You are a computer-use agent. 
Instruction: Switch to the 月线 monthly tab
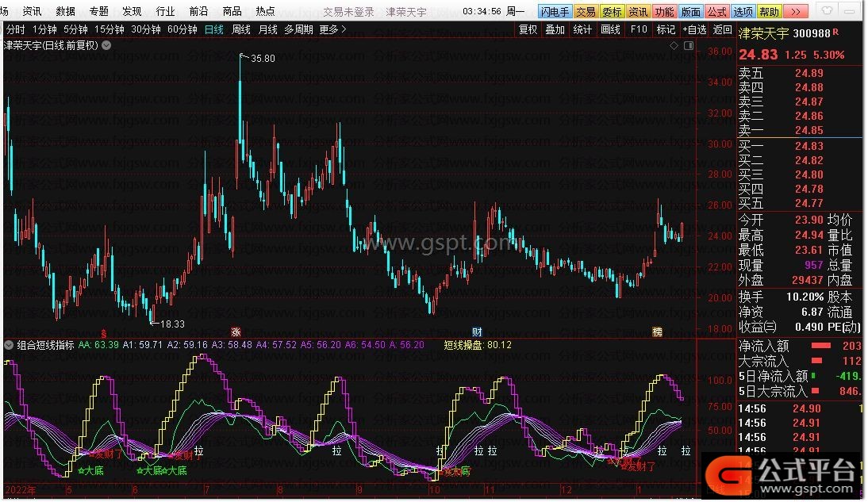click(x=268, y=29)
